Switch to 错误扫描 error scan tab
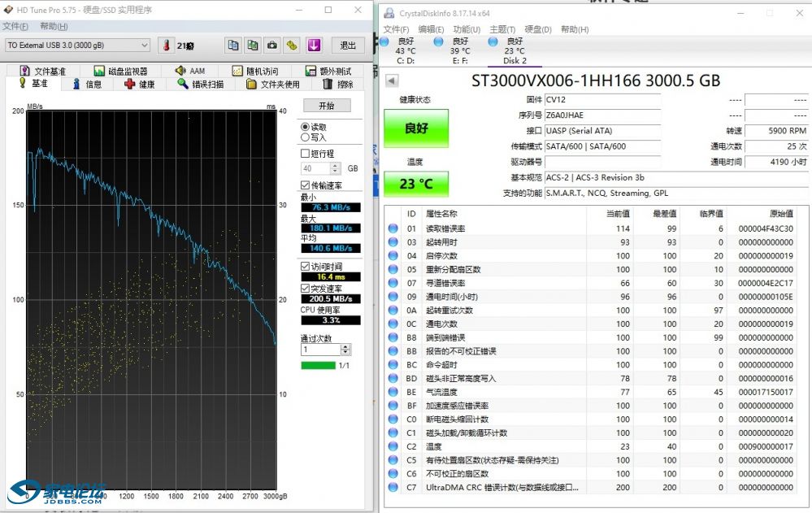This screenshot has width=812, height=513. 201,84
